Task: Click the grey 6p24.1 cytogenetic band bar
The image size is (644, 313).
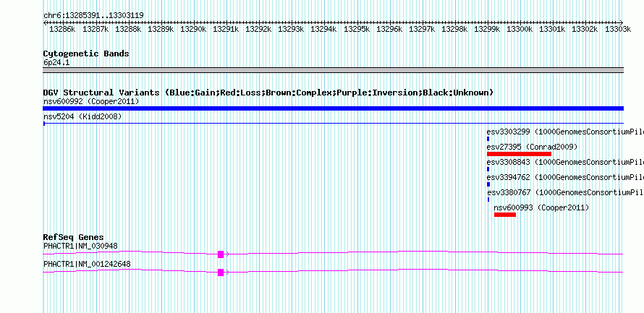Action: pos(333,70)
